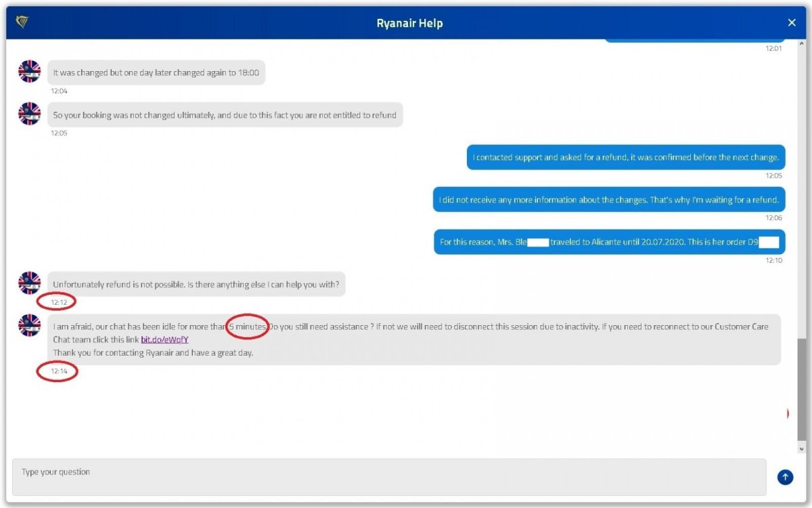Close the Ryanair Help chat window
Screen dimensions: 812x508
tap(792, 23)
